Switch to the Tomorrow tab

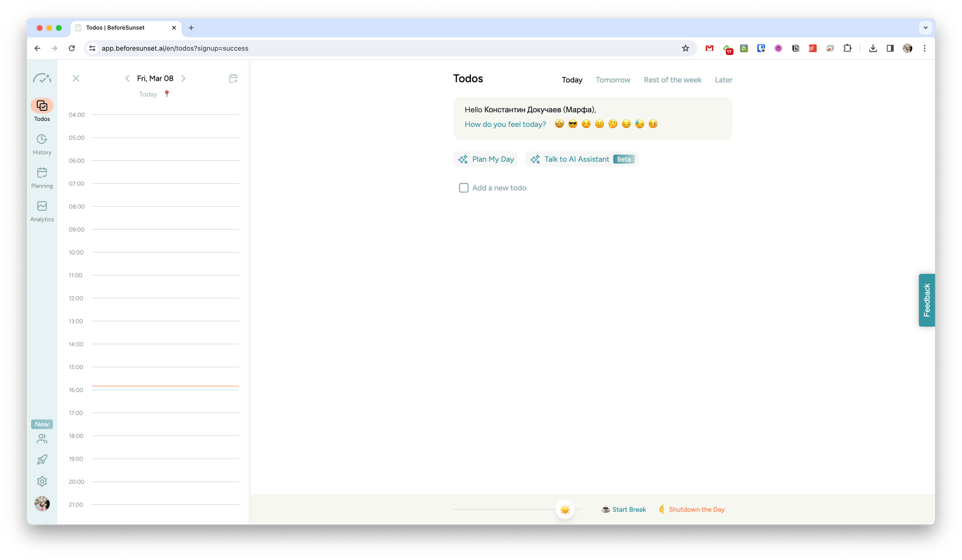613,80
